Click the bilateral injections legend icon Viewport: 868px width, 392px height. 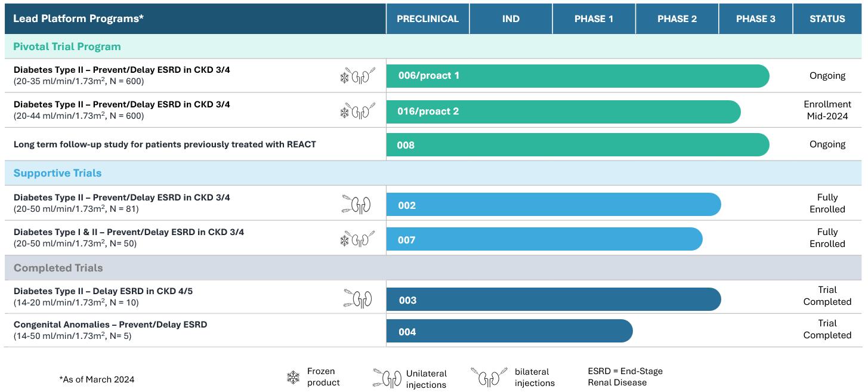[x=487, y=377]
